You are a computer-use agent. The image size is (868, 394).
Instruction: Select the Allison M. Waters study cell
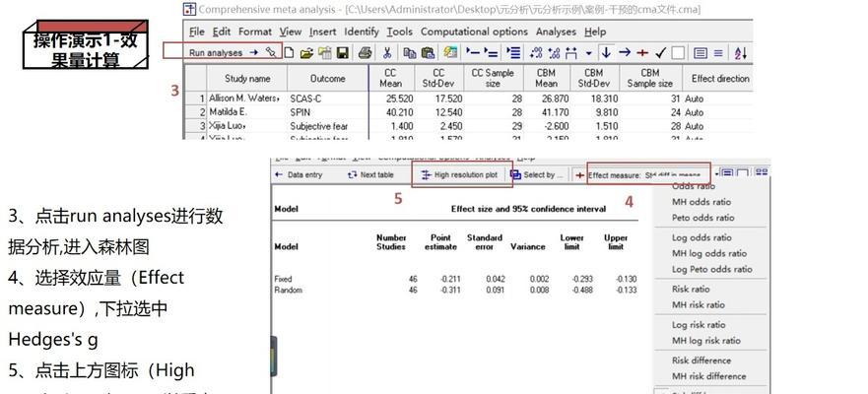tap(247, 98)
